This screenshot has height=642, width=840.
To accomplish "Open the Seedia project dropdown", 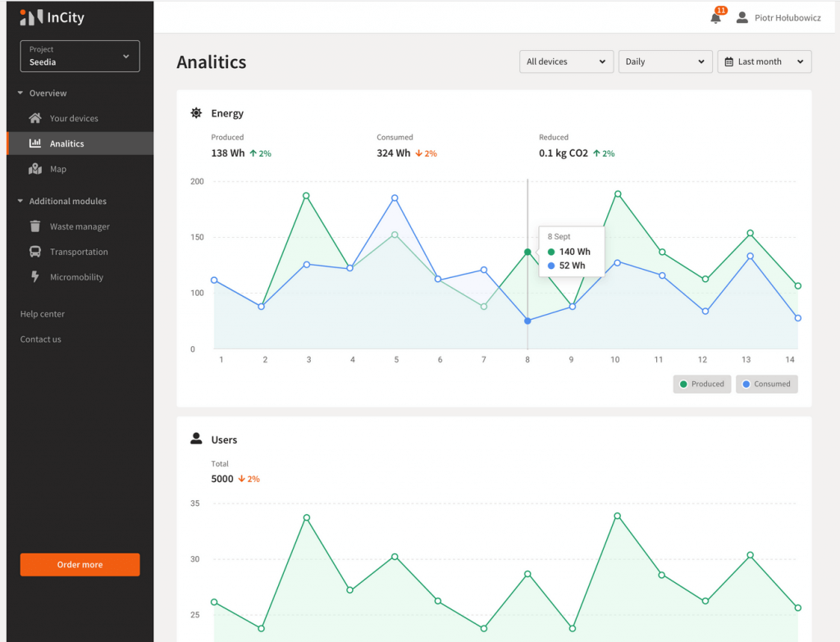I will [x=80, y=57].
